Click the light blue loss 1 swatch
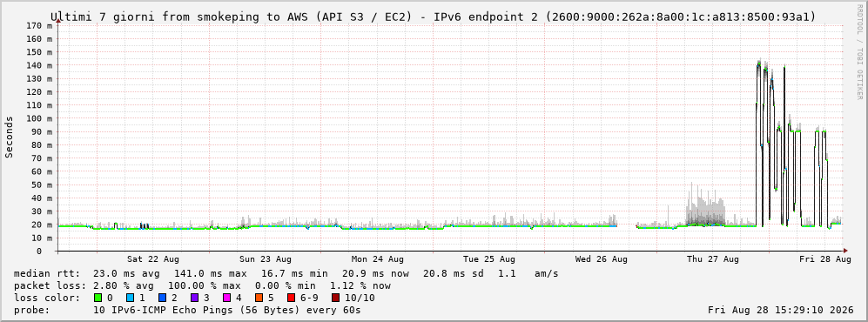The width and height of the screenshot is (868, 322). tap(130, 298)
